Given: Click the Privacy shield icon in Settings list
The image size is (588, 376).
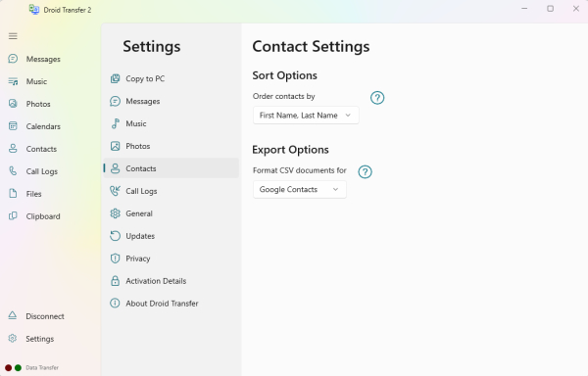Looking at the screenshot, I should [x=115, y=258].
